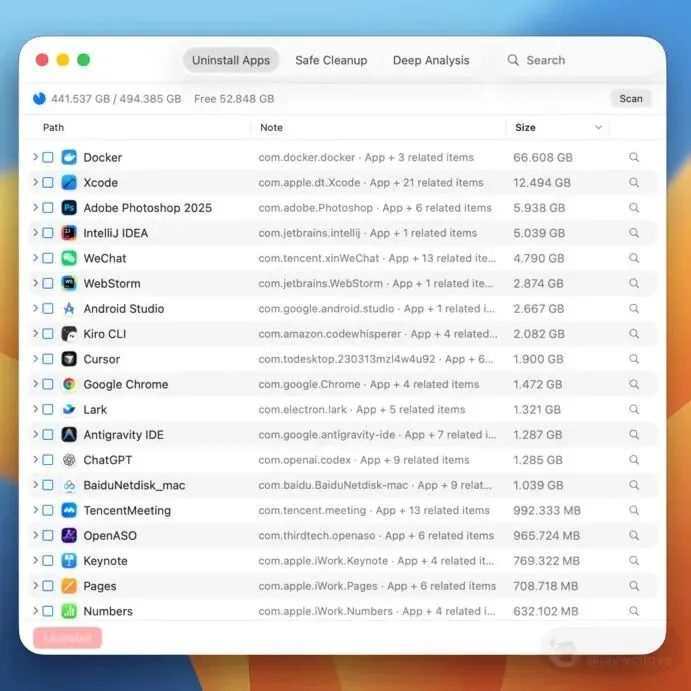Click the OpenASO app icon
This screenshot has height=691, width=691.
tap(69, 535)
